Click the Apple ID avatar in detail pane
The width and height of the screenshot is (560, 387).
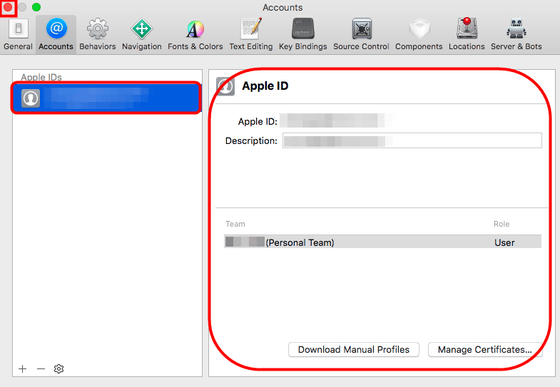pos(225,86)
